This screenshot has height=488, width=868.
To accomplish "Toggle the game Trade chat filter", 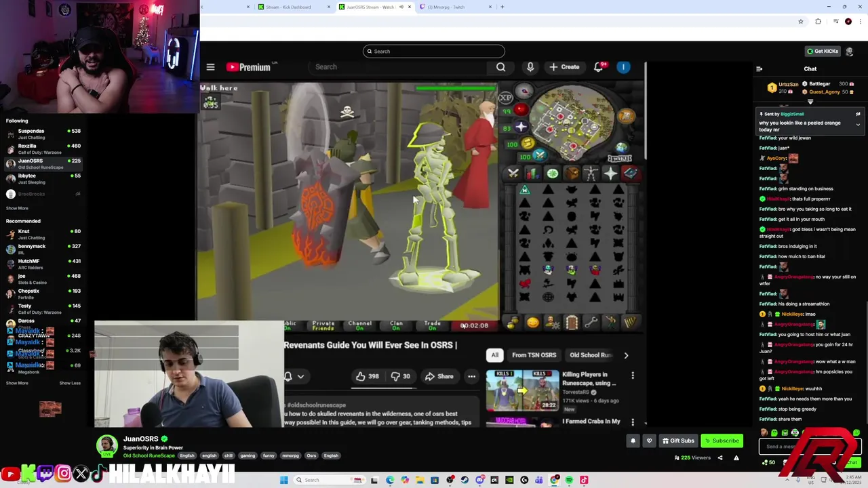I will coord(433,325).
